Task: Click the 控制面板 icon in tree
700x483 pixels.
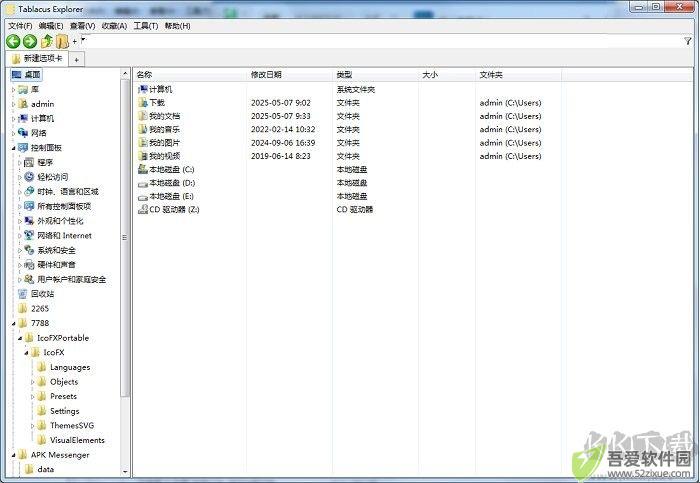Action: point(23,148)
